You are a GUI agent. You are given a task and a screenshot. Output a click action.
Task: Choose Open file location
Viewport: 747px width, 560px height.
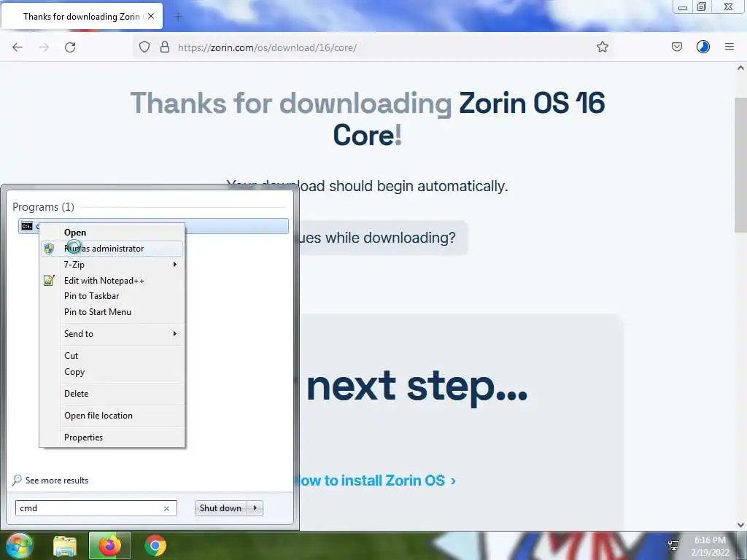click(x=112, y=416)
